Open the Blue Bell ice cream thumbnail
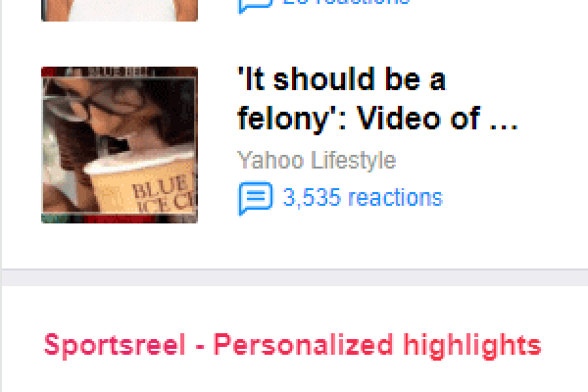This screenshot has width=588, height=392. [120, 145]
